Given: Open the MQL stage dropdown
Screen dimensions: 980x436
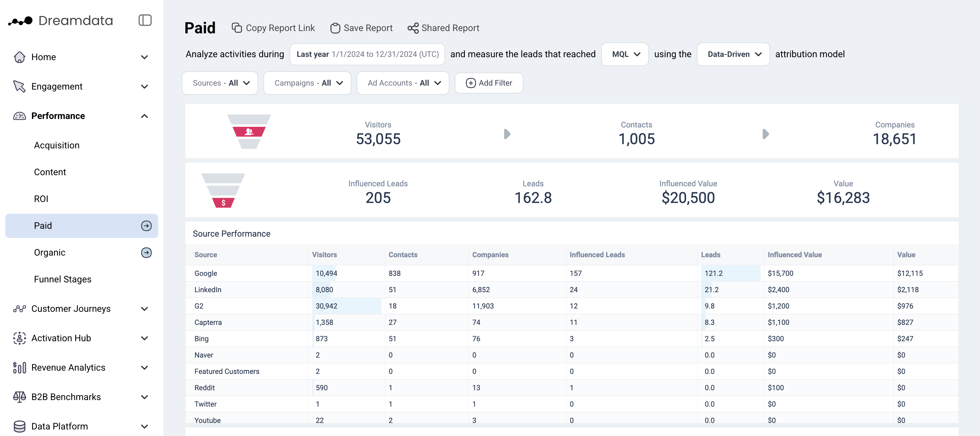Looking at the screenshot, I should [625, 54].
